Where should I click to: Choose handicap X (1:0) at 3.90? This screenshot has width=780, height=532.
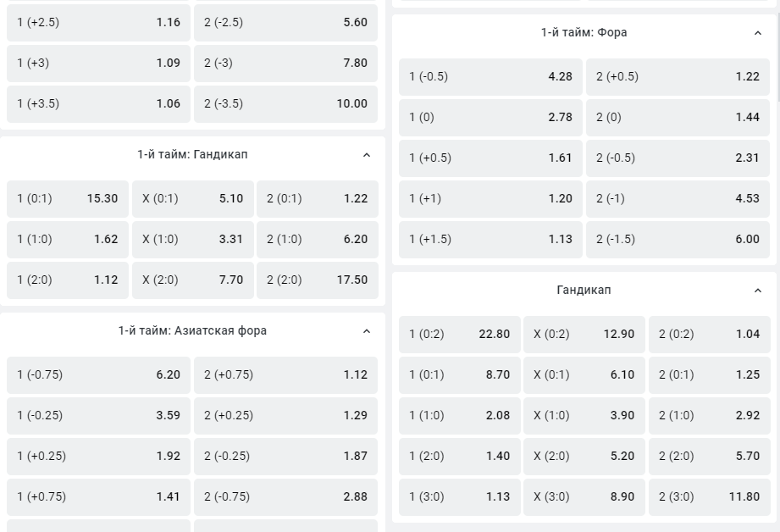[584, 416]
